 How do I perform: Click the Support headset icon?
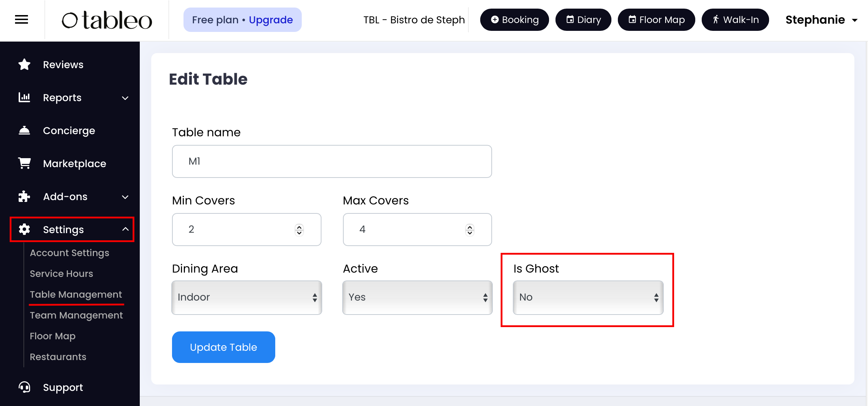tap(24, 387)
